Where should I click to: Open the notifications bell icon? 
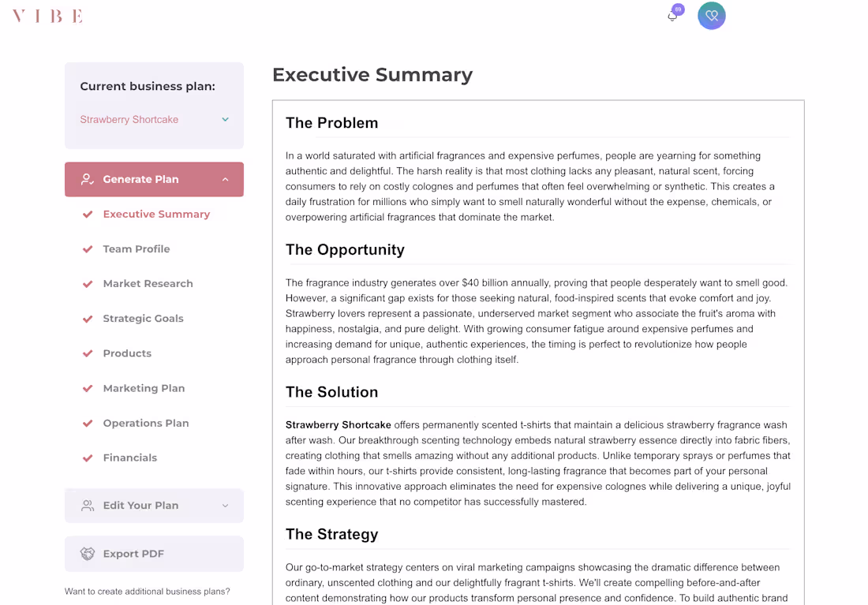672,16
